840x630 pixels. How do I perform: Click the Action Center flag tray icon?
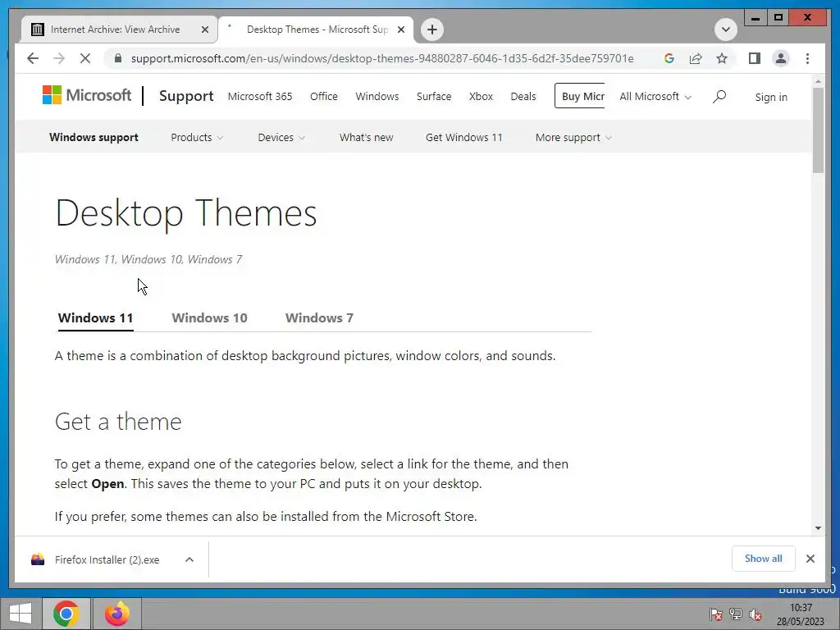[x=715, y=614]
